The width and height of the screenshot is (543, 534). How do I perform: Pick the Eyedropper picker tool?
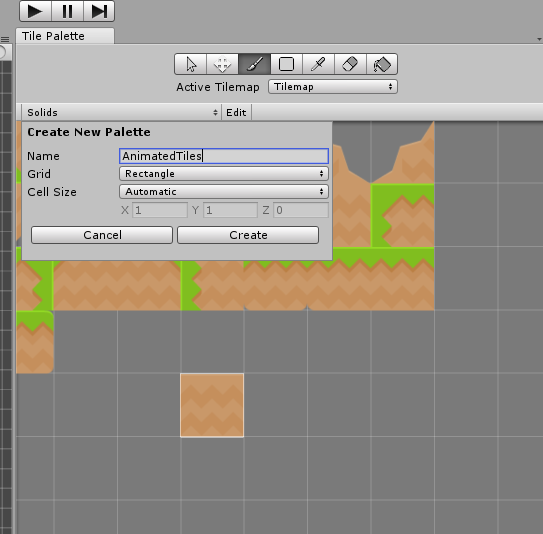(x=318, y=64)
